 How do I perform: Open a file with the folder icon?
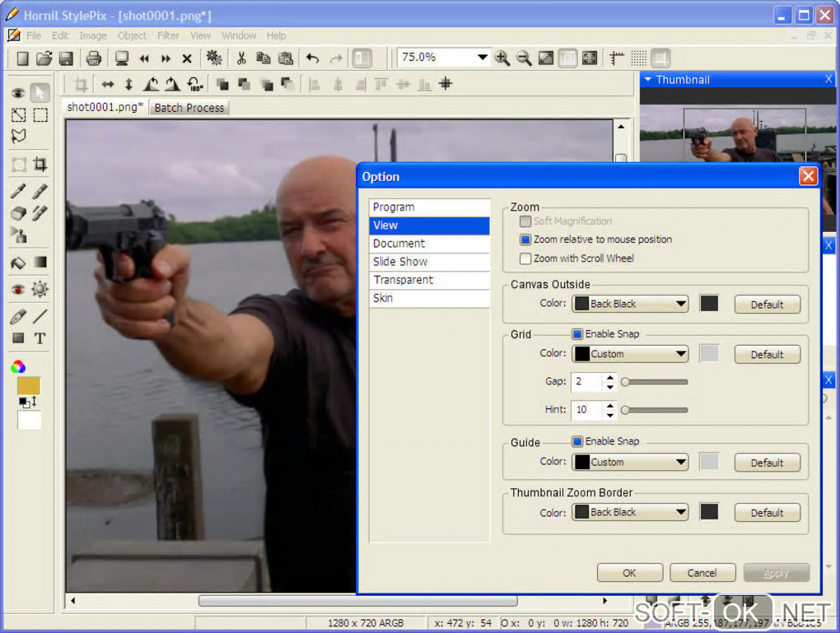44,58
